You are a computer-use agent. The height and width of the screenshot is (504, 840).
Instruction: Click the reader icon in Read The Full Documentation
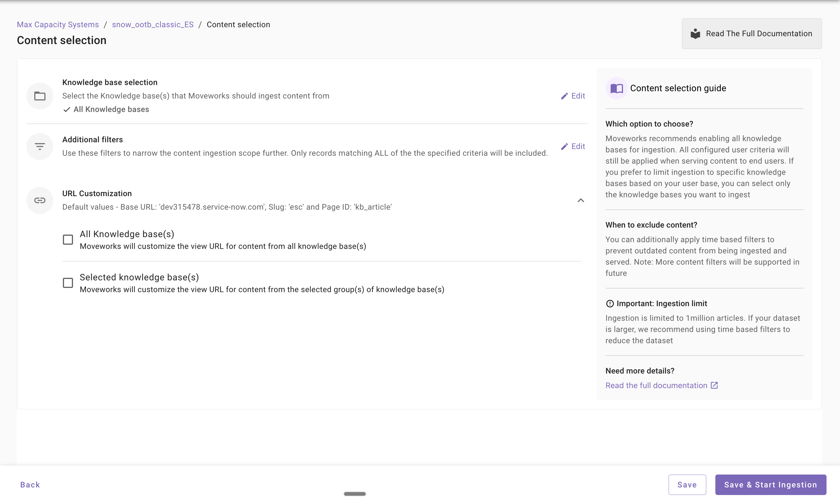[x=695, y=34]
